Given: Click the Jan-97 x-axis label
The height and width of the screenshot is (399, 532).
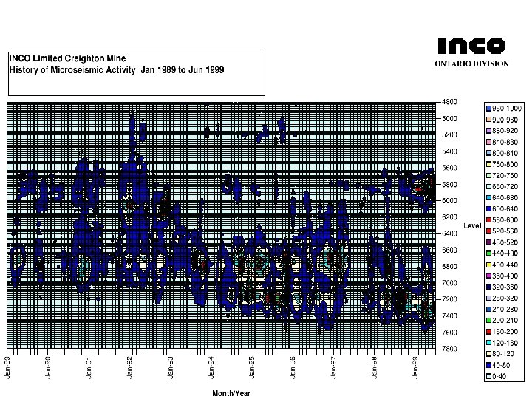Looking at the screenshot, I should pyautogui.click(x=333, y=368).
